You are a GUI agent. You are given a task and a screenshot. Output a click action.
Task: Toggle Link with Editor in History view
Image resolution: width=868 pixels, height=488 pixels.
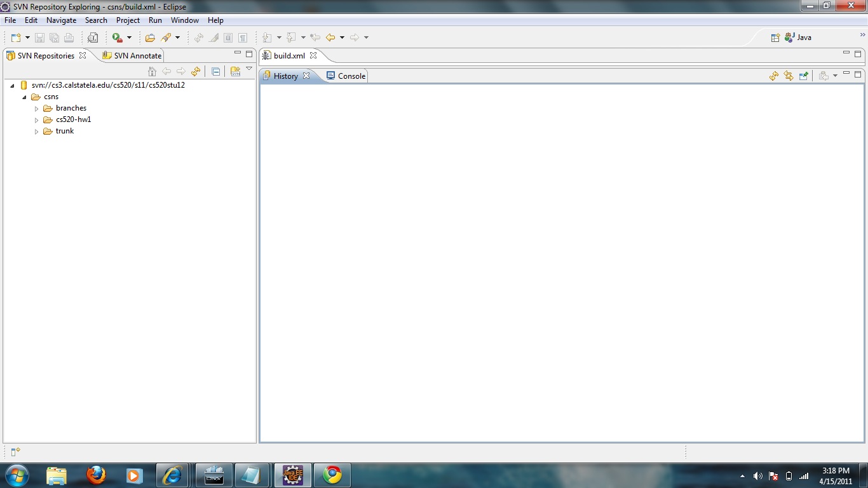789,76
